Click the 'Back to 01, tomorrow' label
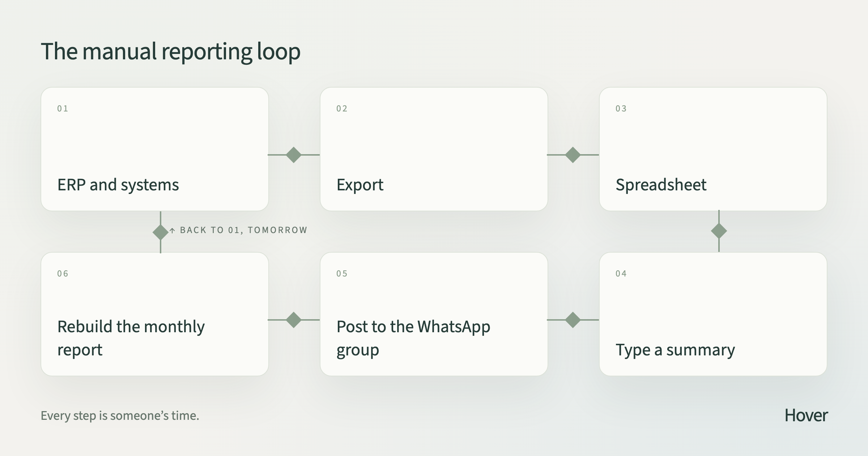The height and width of the screenshot is (456, 868). pyautogui.click(x=239, y=230)
